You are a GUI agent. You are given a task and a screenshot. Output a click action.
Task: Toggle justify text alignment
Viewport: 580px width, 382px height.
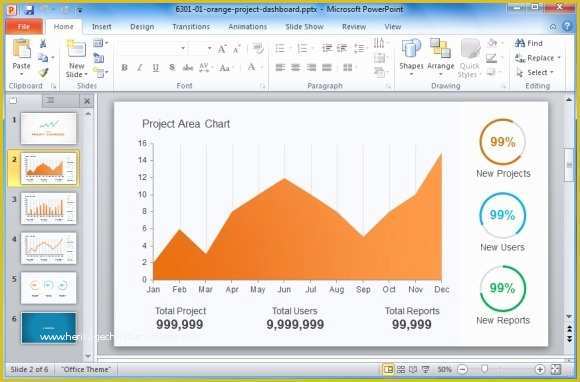tap(327, 67)
